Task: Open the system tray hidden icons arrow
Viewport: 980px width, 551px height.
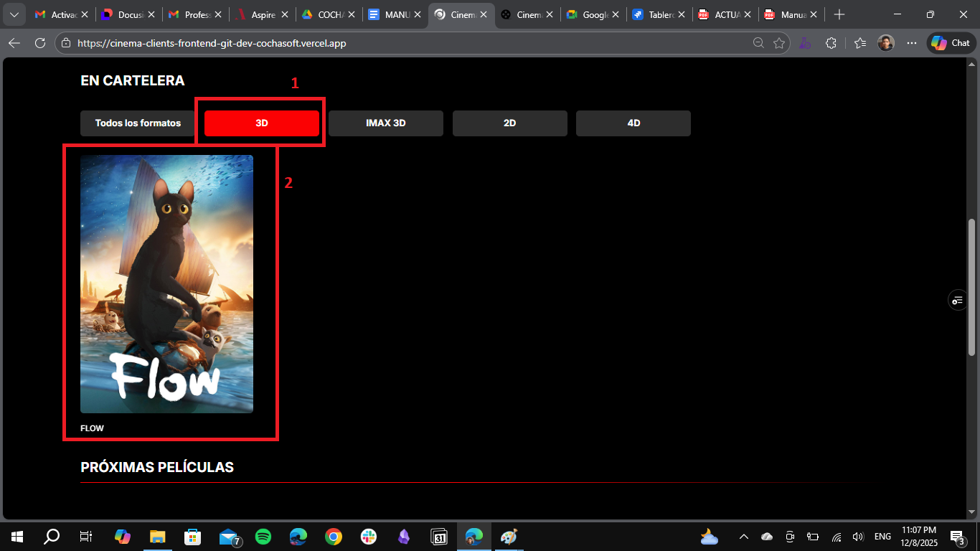Action: point(744,536)
